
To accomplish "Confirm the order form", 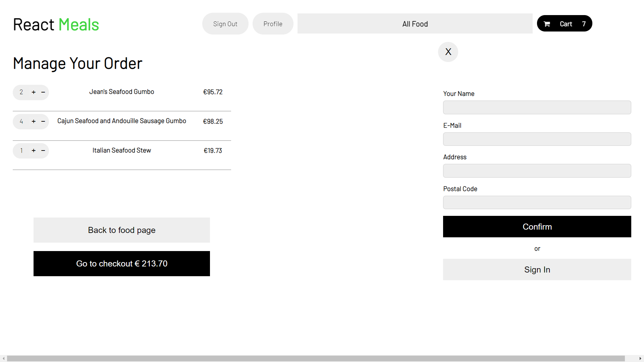I will (537, 227).
